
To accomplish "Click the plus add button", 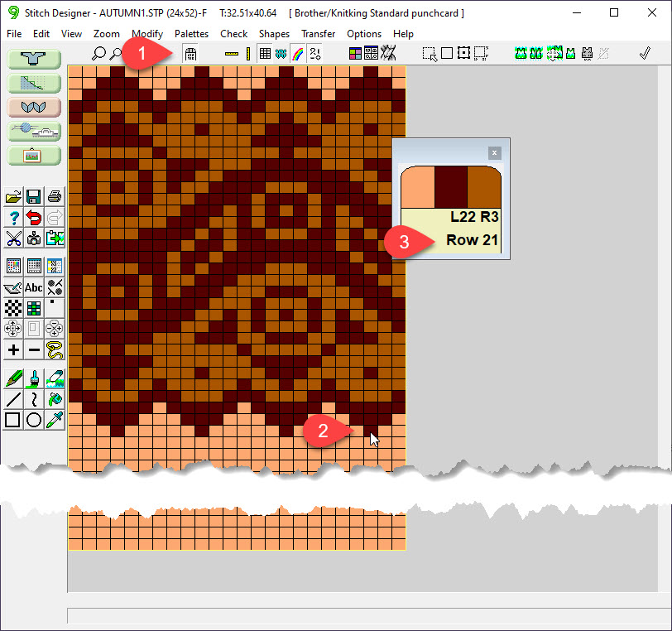I will [13, 350].
